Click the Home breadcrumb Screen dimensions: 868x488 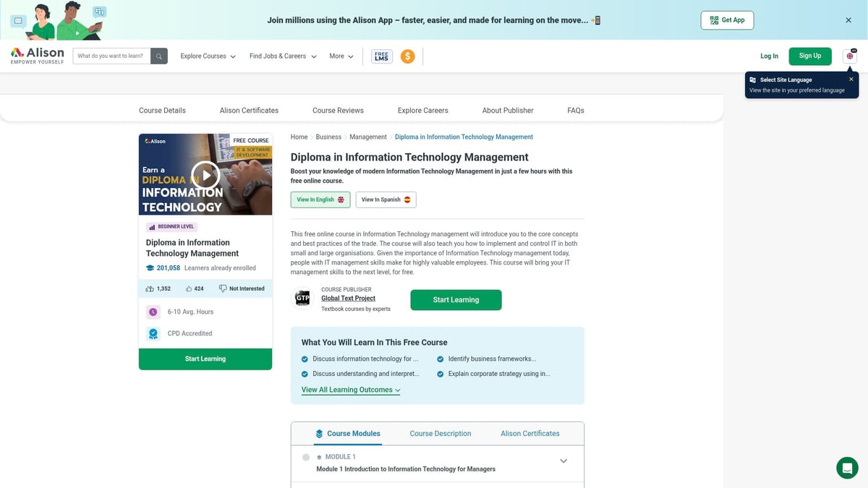pos(299,137)
